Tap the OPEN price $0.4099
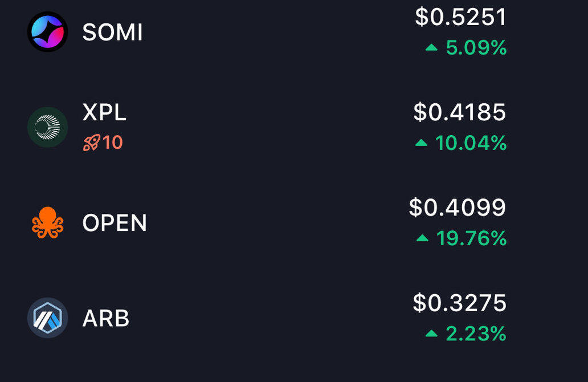Screen dimensions: 588x382 tap(457, 208)
